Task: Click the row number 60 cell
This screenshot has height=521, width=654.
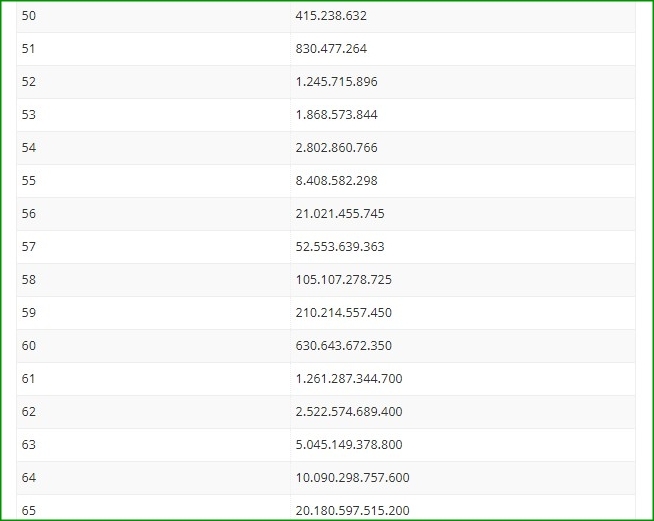Action: 153,346
